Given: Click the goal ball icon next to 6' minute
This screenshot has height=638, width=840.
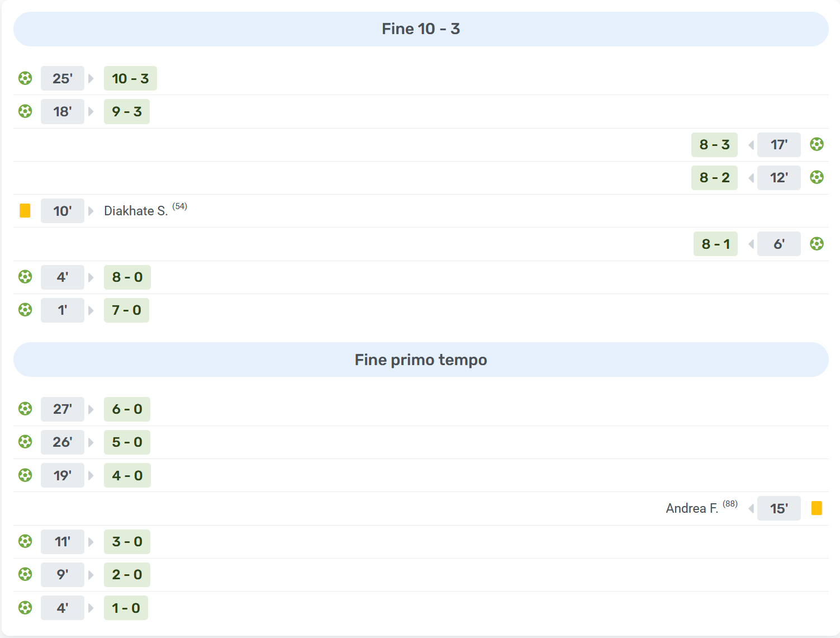Looking at the screenshot, I should pyautogui.click(x=817, y=244).
